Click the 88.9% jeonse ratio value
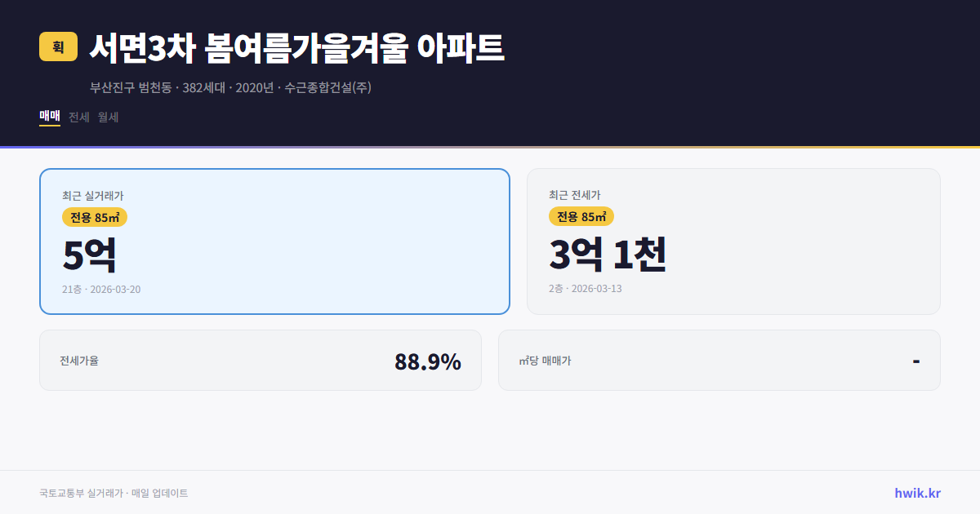The height and width of the screenshot is (514, 980). pos(428,360)
